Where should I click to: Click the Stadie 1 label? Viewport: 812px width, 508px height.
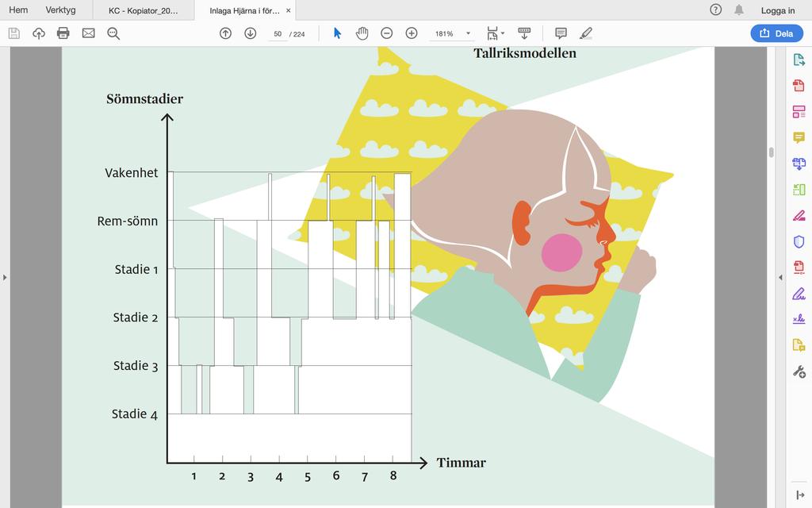point(136,270)
